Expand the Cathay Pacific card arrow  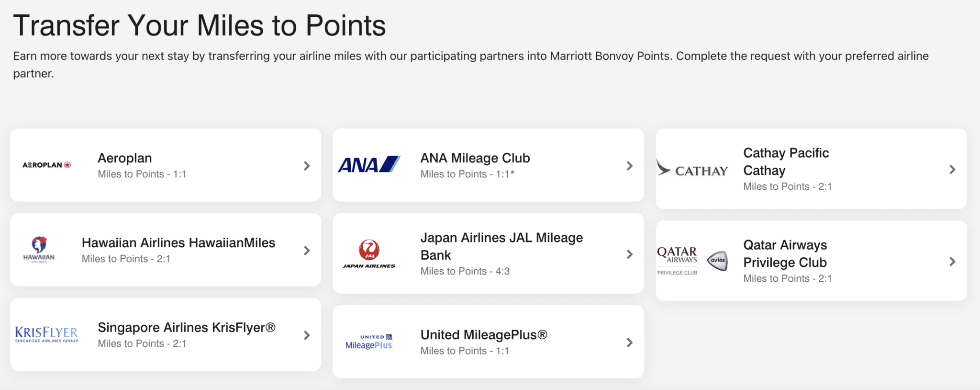pos(953,169)
